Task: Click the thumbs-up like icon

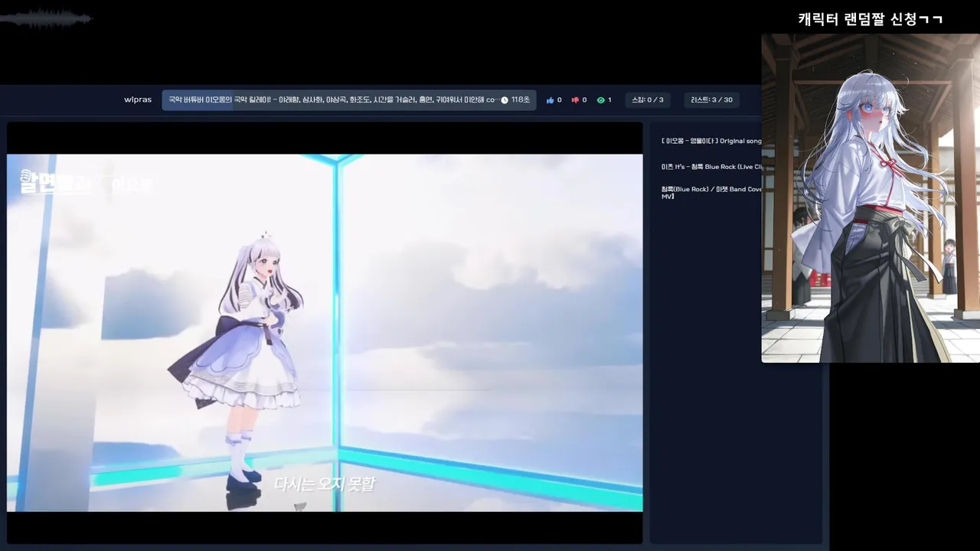Action: tap(550, 100)
